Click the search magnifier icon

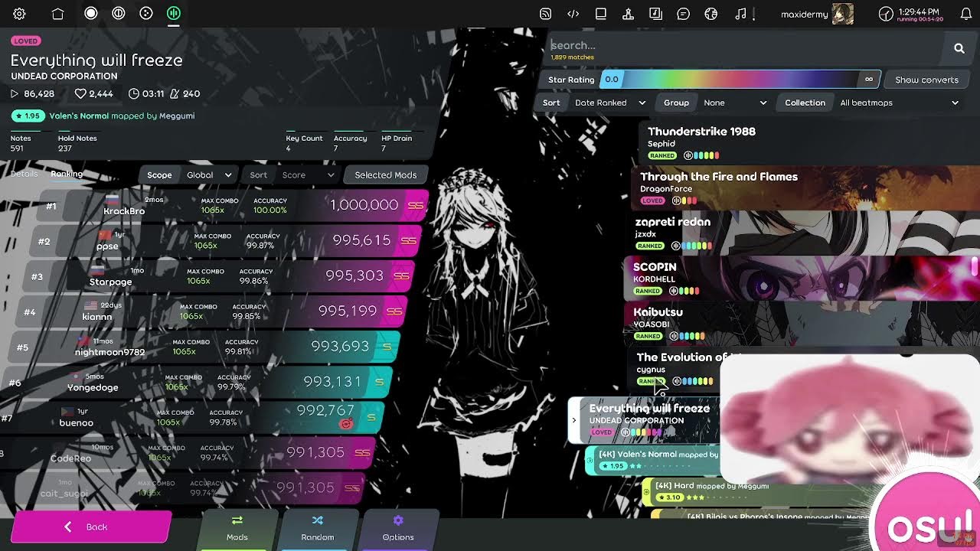click(959, 49)
